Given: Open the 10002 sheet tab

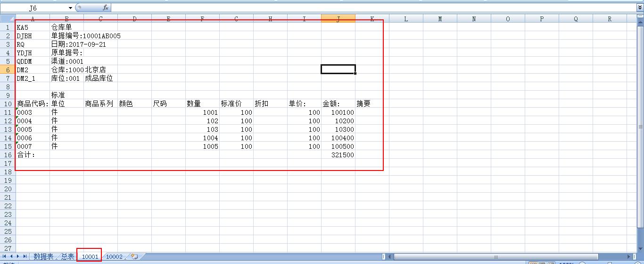Looking at the screenshot, I should pyautogui.click(x=114, y=256).
